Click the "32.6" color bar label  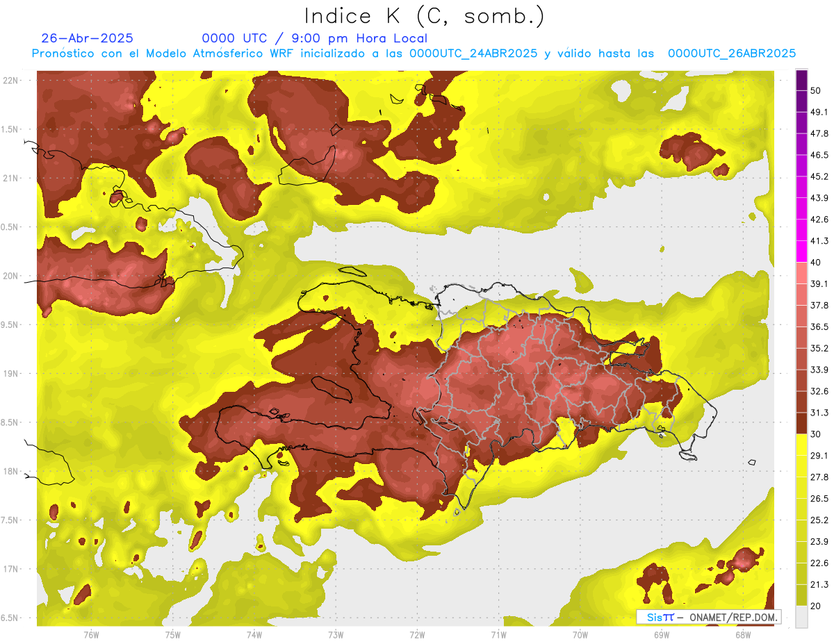click(x=819, y=391)
